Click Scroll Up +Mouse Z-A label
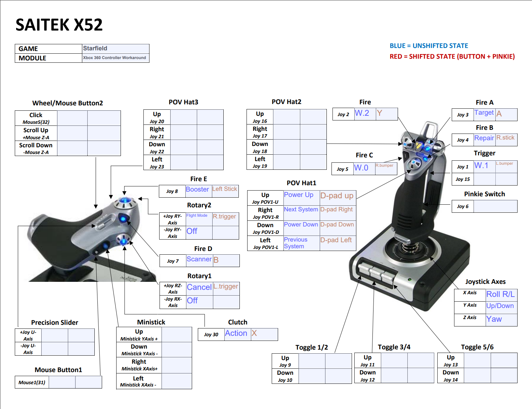532x409 pixels. coord(36,133)
